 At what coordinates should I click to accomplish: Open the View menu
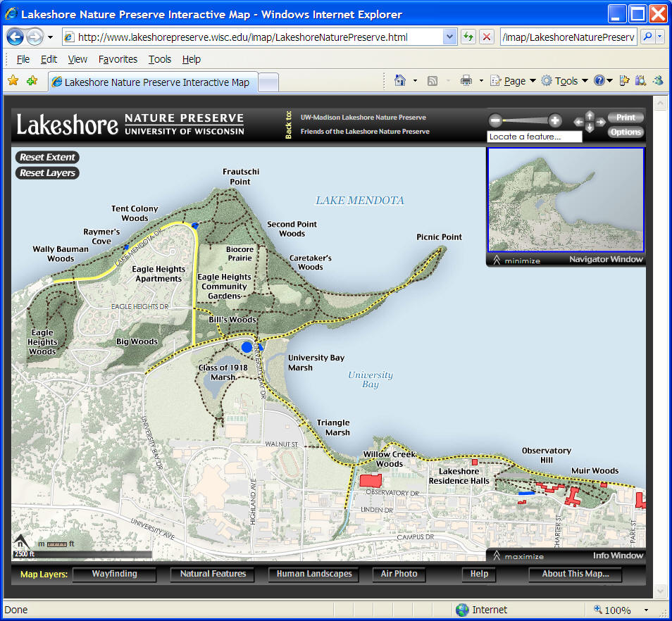[x=77, y=59]
